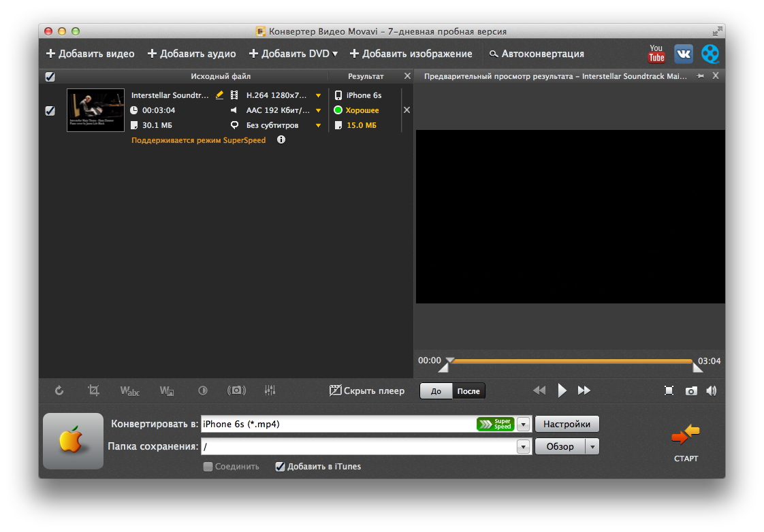Click the Исходный файл column header
Image resolution: width=764 pixels, height=532 pixels.
point(220,76)
